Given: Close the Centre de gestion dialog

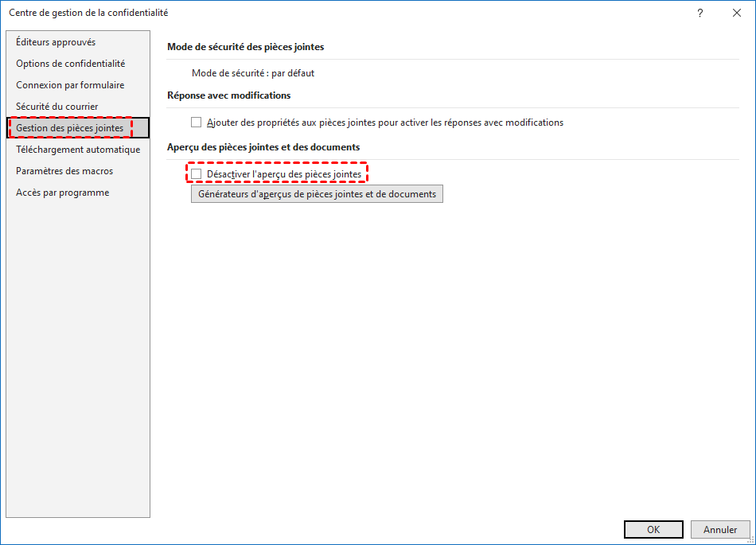Looking at the screenshot, I should coord(737,13).
